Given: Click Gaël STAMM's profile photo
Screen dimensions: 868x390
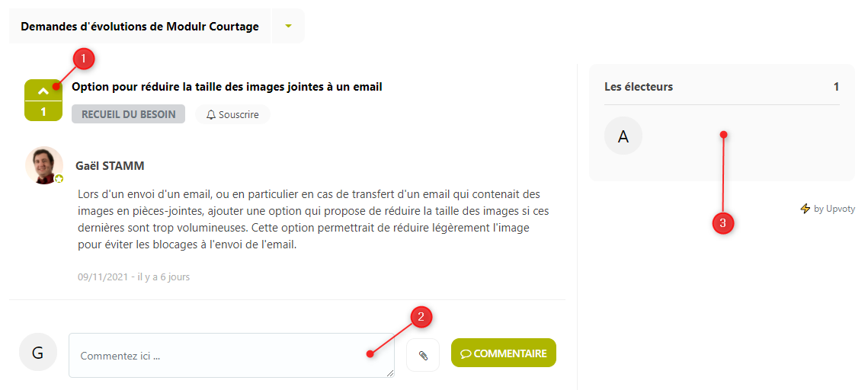Looking at the screenshot, I should [x=43, y=165].
